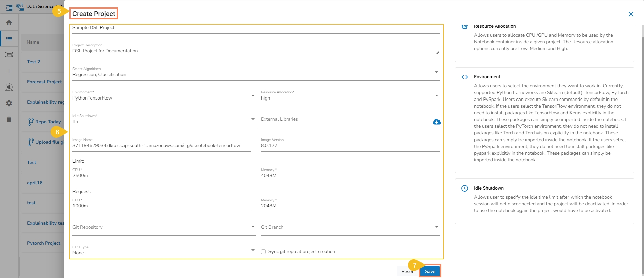Open the Explainability tes project
This screenshot has width=644, height=278.
(x=46, y=223)
